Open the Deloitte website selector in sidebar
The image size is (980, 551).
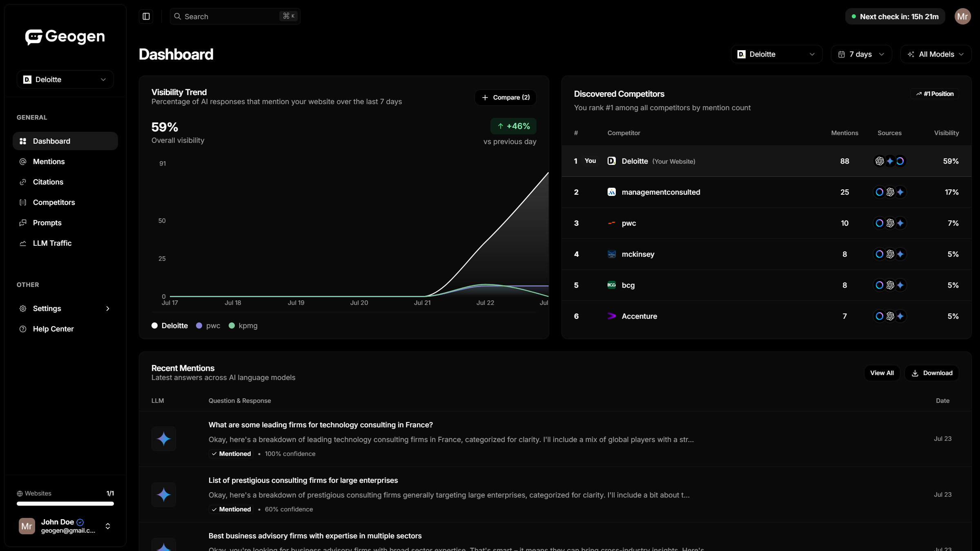(x=65, y=80)
